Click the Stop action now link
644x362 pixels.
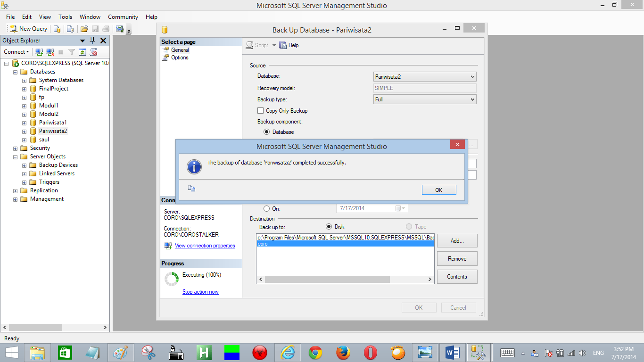[x=200, y=292]
